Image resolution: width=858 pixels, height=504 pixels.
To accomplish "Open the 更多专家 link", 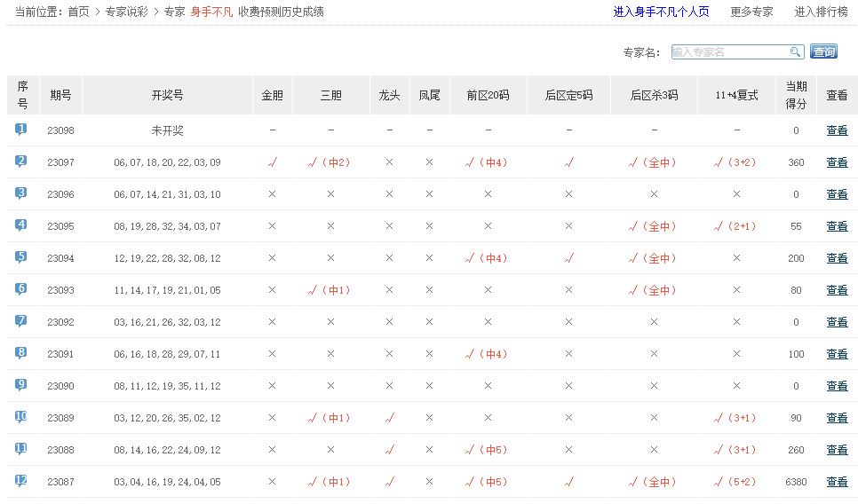I will click(x=751, y=12).
